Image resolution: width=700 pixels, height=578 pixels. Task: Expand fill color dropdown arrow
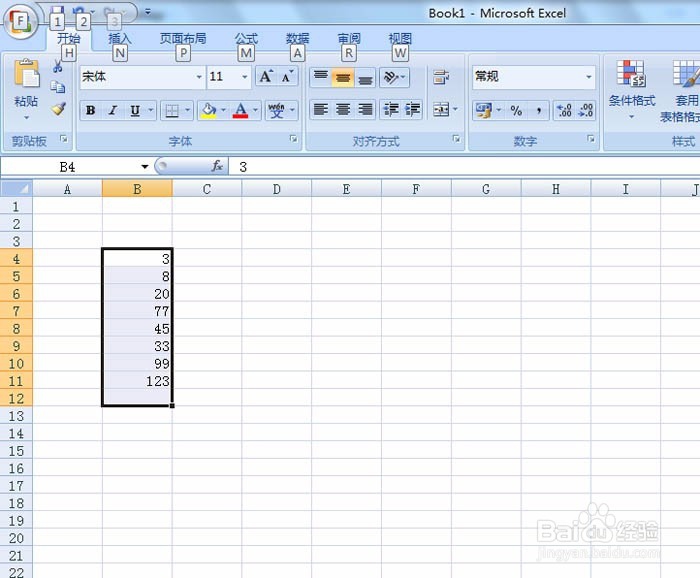click(224, 110)
